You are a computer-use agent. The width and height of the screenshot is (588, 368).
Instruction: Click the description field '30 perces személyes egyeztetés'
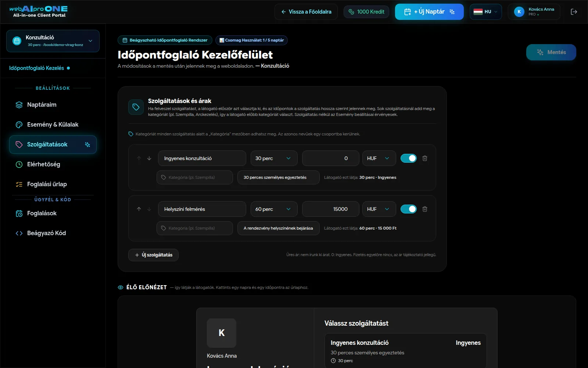pos(279,177)
